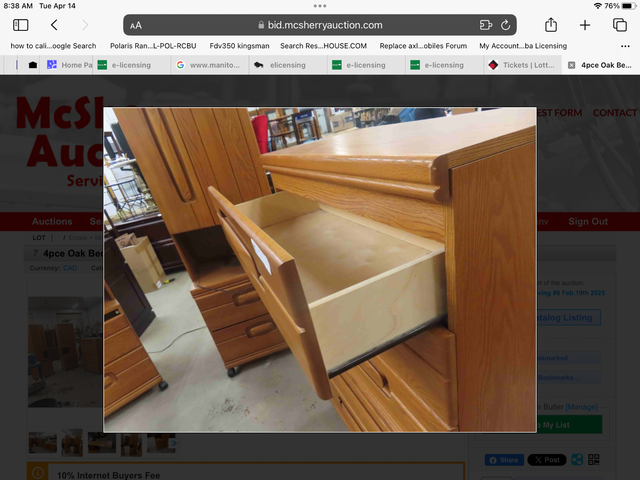Reload the McSherry Auction page

point(507,25)
